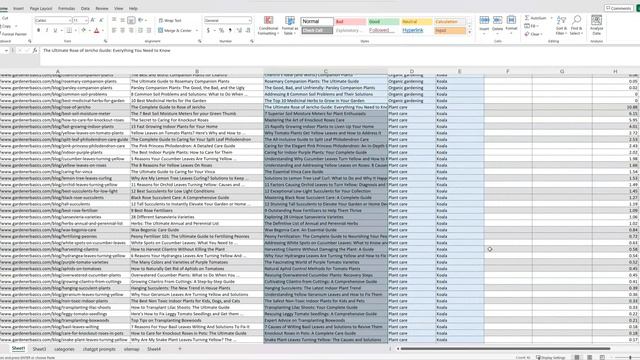The width and height of the screenshot is (640, 360).
Task: Align text left
Action: coord(114,30)
